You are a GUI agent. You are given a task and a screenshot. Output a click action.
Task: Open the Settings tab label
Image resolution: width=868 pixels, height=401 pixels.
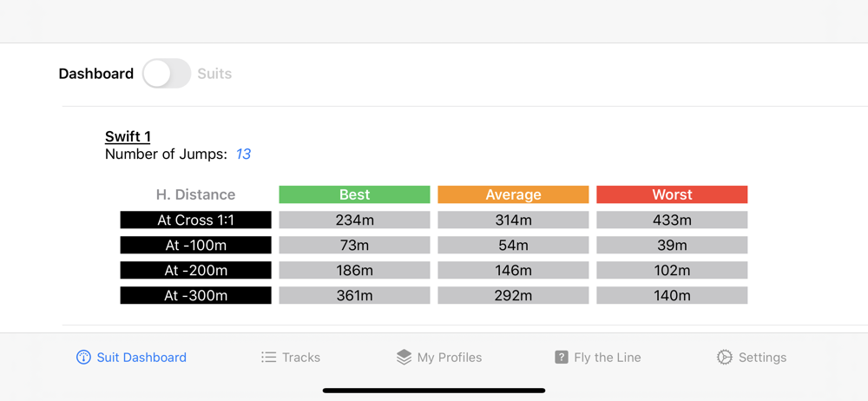pyautogui.click(x=762, y=358)
